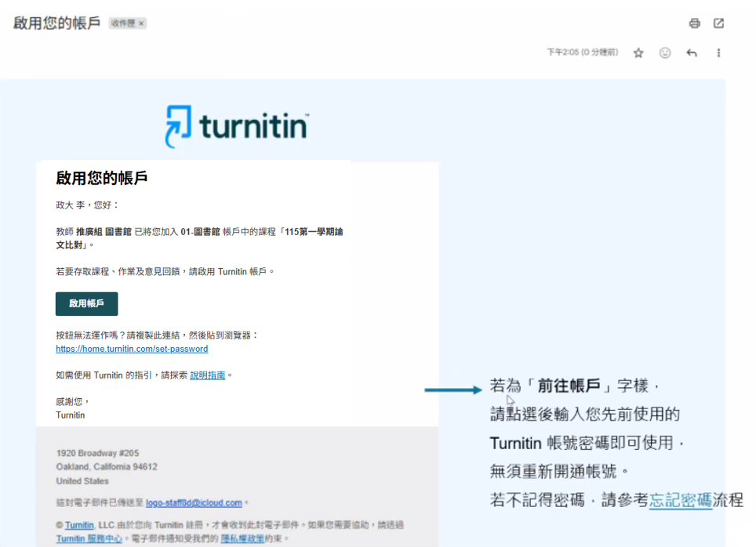Image resolution: width=756 pixels, height=547 pixels.
Task: Open the set-password URL link
Action: pyautogui.click(x=132, y=349)
